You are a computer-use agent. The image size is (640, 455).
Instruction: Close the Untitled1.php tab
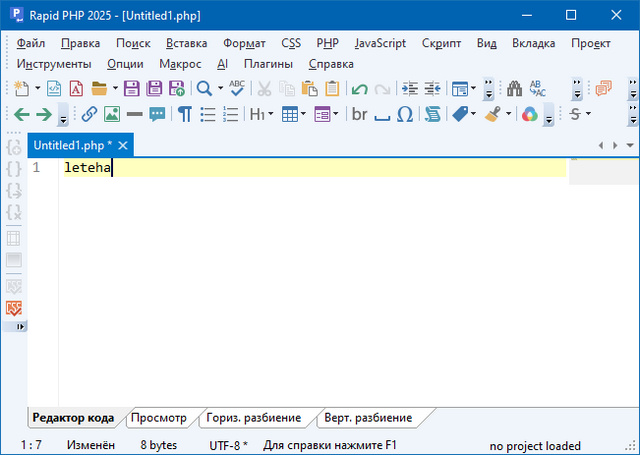coord(123,145)
